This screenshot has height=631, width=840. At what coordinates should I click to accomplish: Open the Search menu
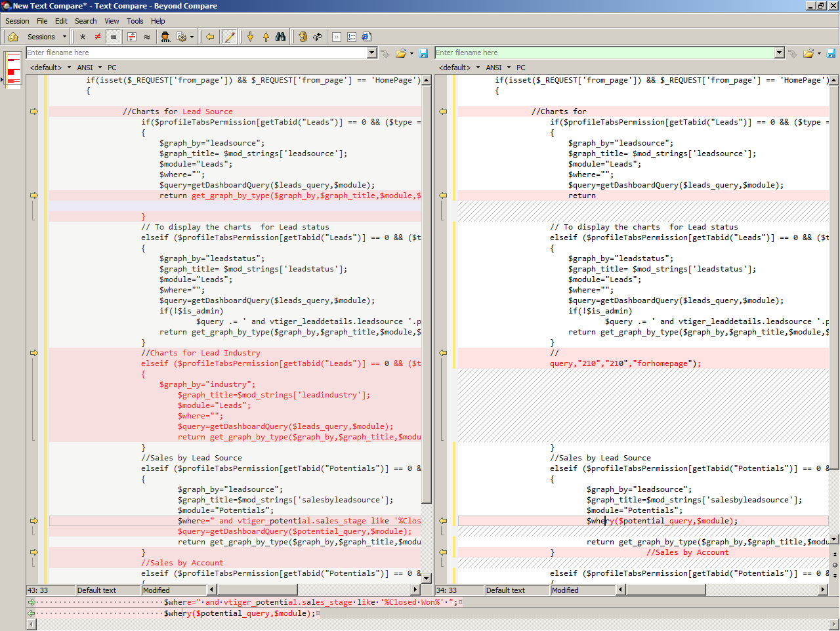click(x=85, y=21)
